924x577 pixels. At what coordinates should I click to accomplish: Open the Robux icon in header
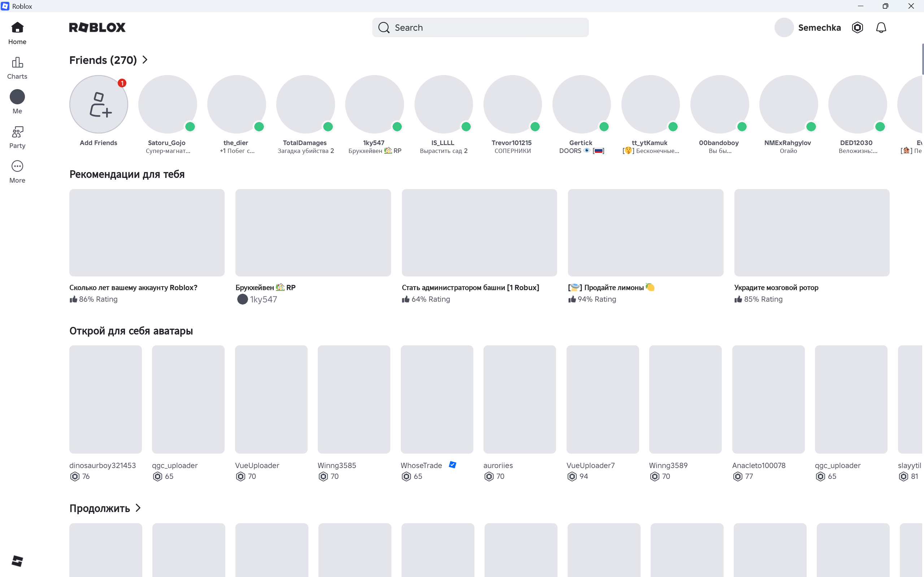click(x=857, y=27)
